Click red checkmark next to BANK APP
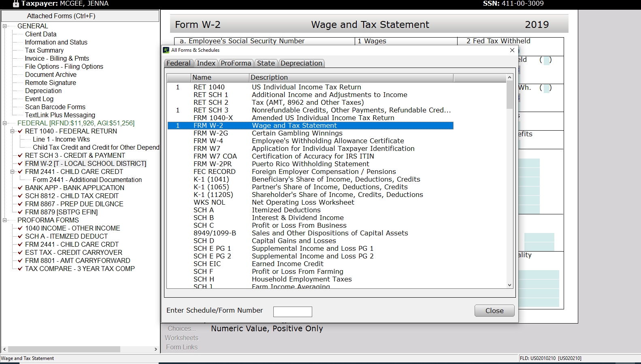 point(20,188)
